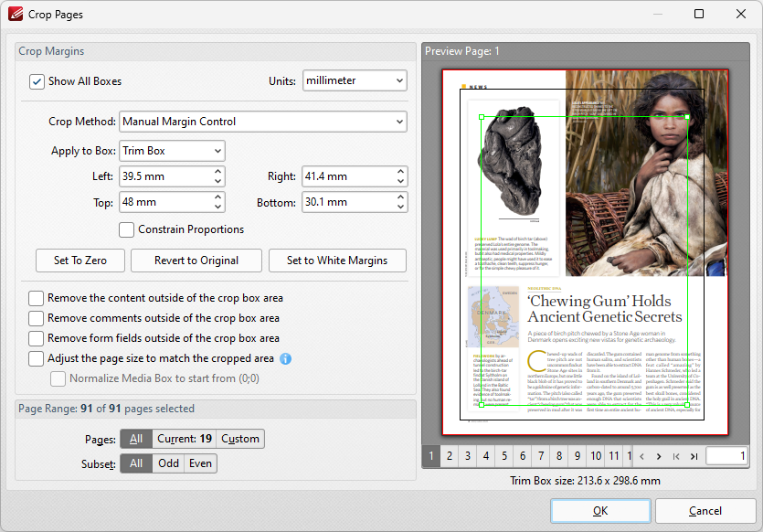Decrease the Right margin with down arrow
The image size is (763, 532).
click(x=400, y=181)
